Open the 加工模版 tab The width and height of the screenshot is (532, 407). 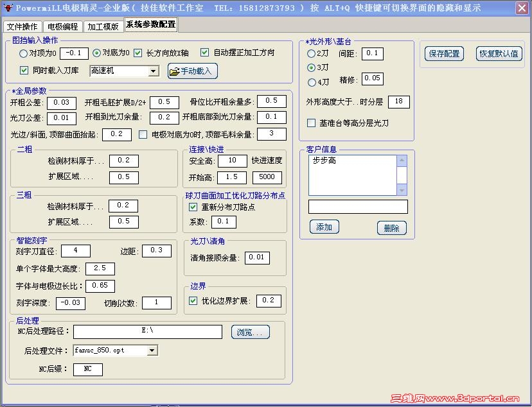click(x=103, y=26)
